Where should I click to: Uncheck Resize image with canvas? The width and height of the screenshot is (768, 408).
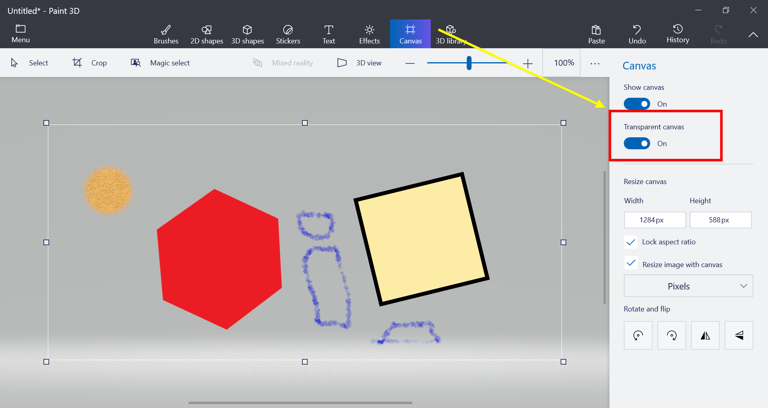(x=631, y=264)
